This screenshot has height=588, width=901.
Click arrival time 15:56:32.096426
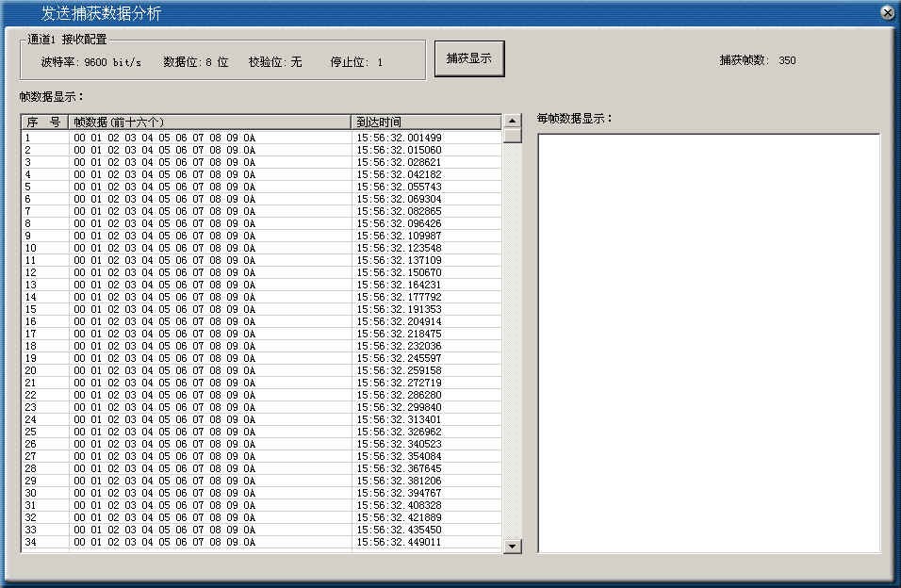point(400,223)
